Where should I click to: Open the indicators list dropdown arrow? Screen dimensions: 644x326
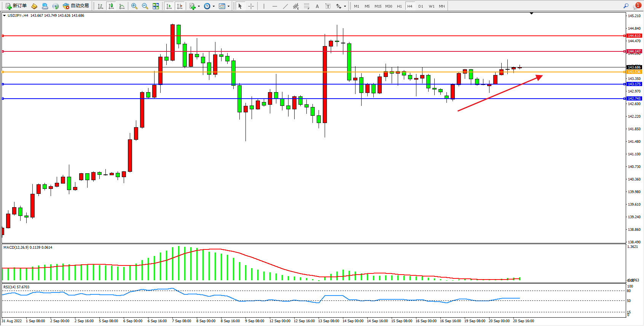[199, 6]
